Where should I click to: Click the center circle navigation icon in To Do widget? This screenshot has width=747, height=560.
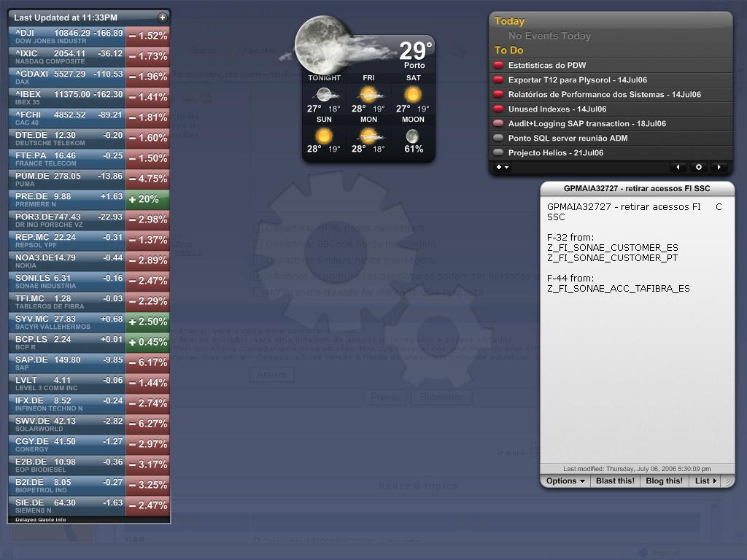pos(699,167)
